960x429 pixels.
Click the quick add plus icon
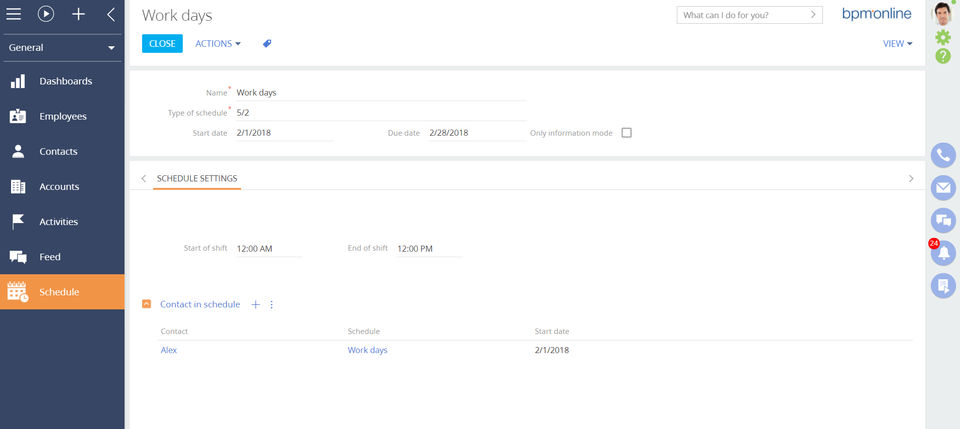point(78,14)
